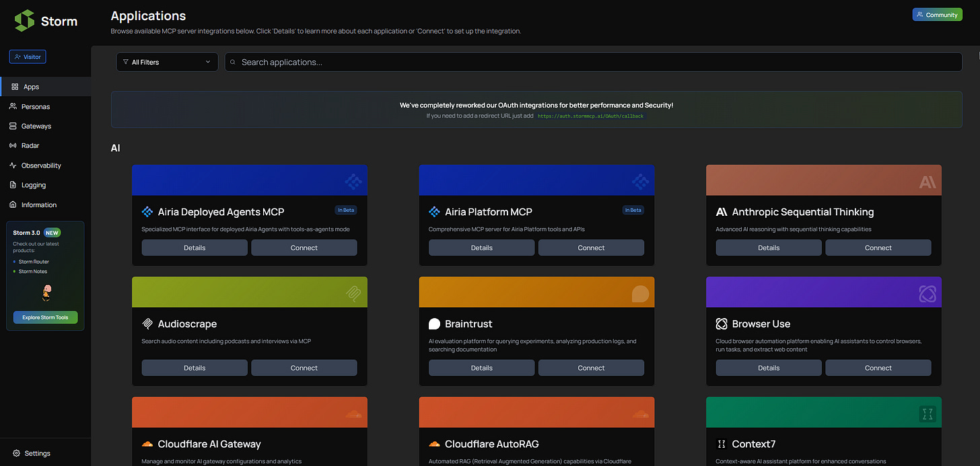The height and width of the screenshot is (466, 980).
Task: Click Cloudflare logo beside Cloudflare AI Gateway
Action: pyautogui.click(x=147, y=444)
